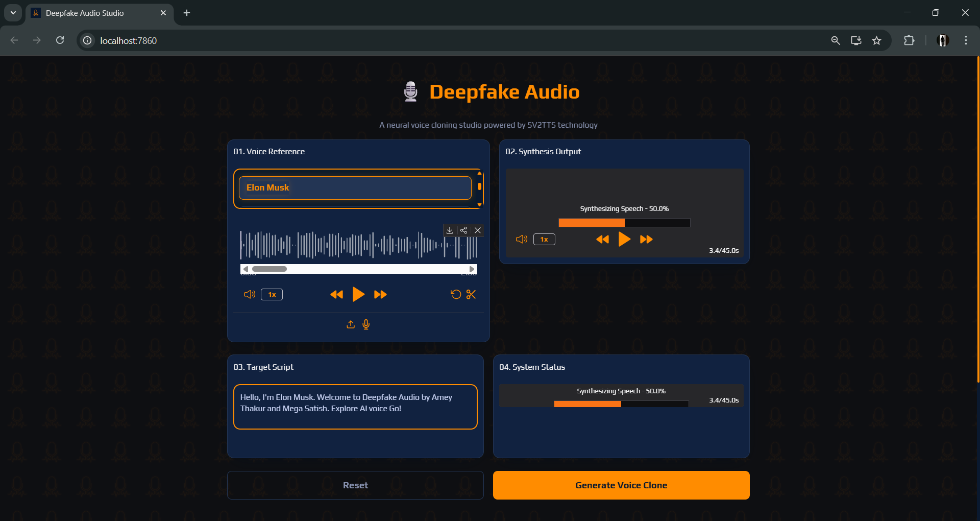
Task: Open the browser extensions menu
Action: [909, 40]
